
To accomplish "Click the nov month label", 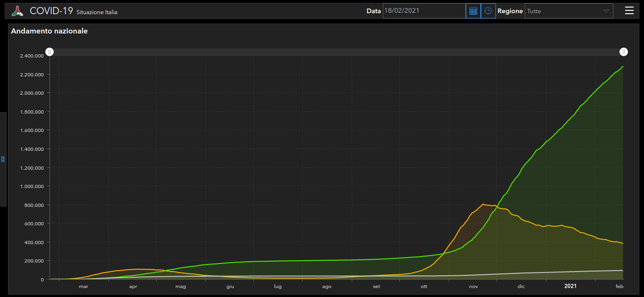I will [x=473, y=286].
